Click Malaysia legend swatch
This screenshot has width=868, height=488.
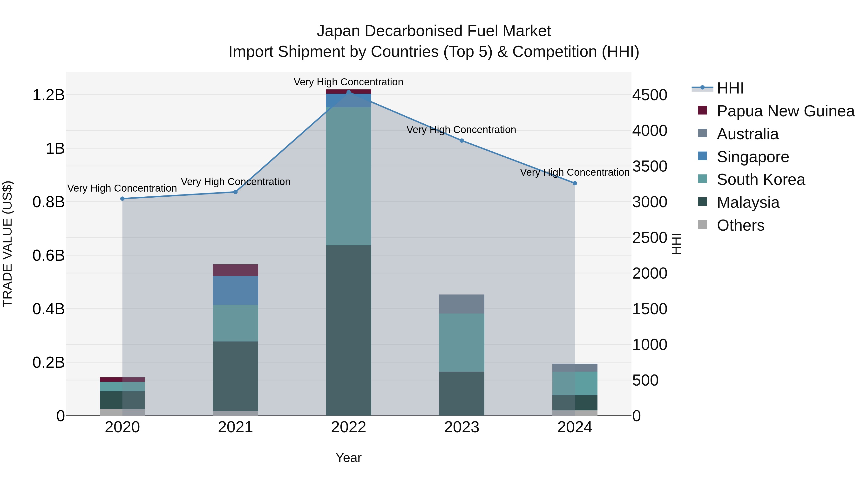[x=702, y=202]
